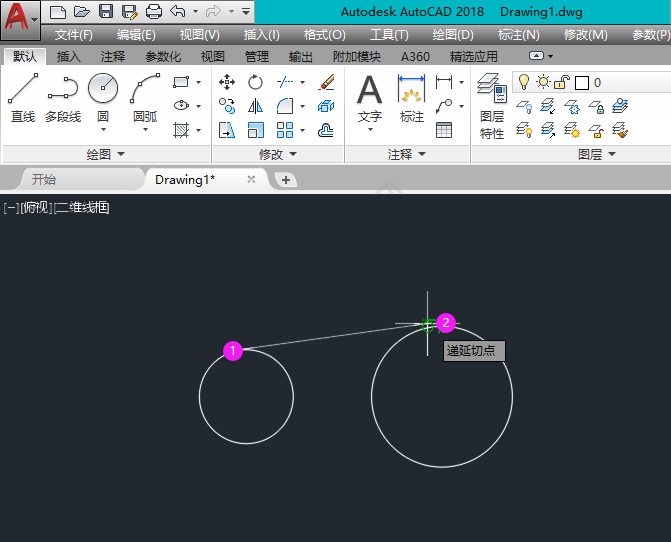Insert a Table from annotation panel
Image resolution: width=671 pixels, height=542 pixels.
[444, 130]
